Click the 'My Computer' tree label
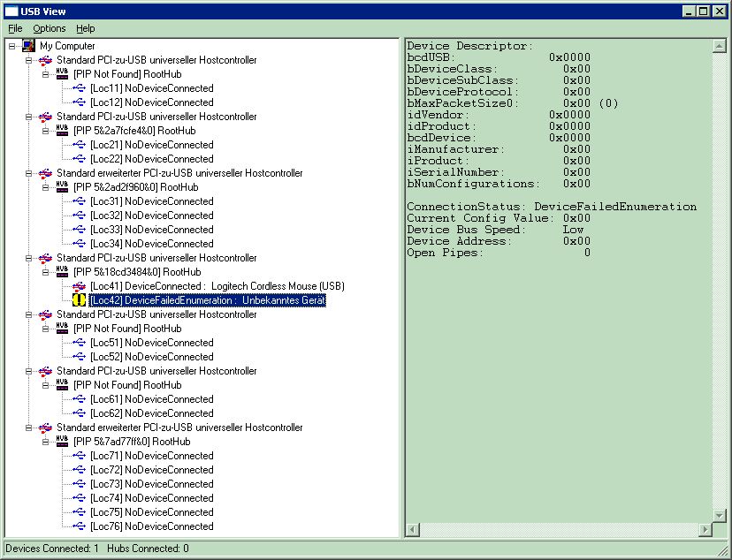732x560 pixels. pos(67,46)
